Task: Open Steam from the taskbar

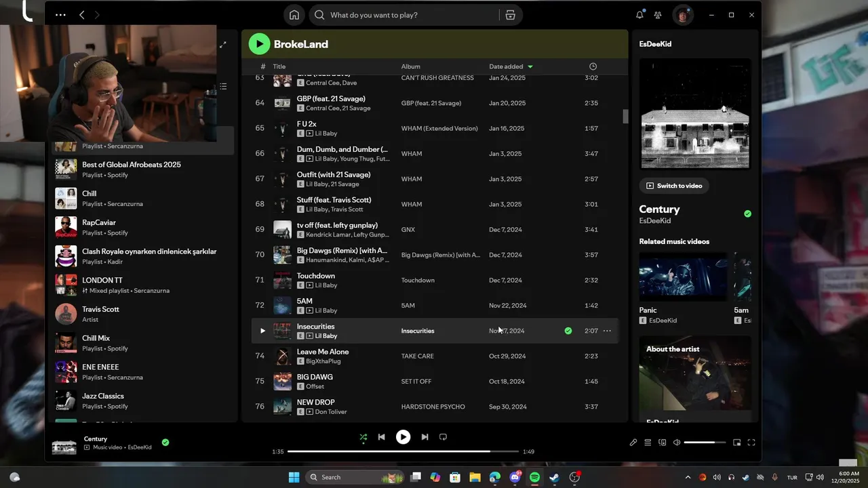Action: click(555, 477)
